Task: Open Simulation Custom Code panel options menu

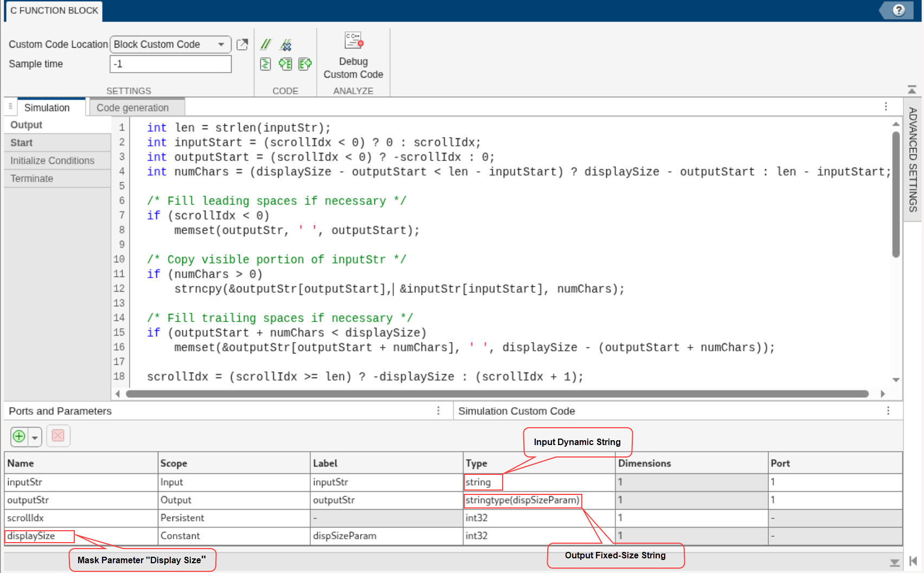Action: pyautogui.click(x=888, y=411)
